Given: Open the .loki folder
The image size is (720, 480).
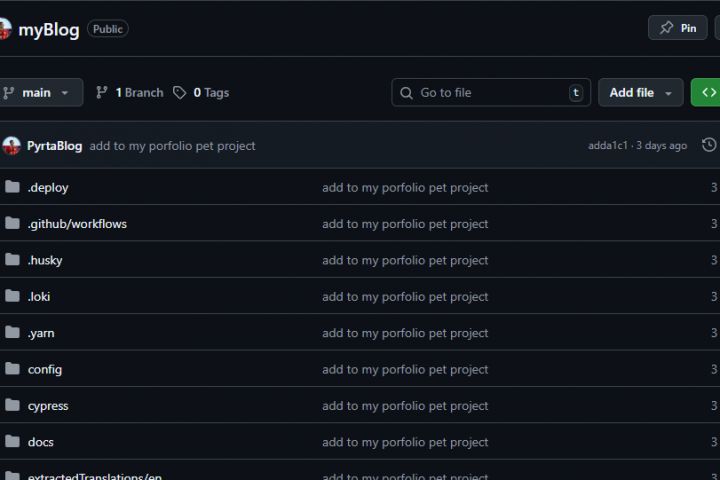Looking at the screenshot, I should point(39,296).
